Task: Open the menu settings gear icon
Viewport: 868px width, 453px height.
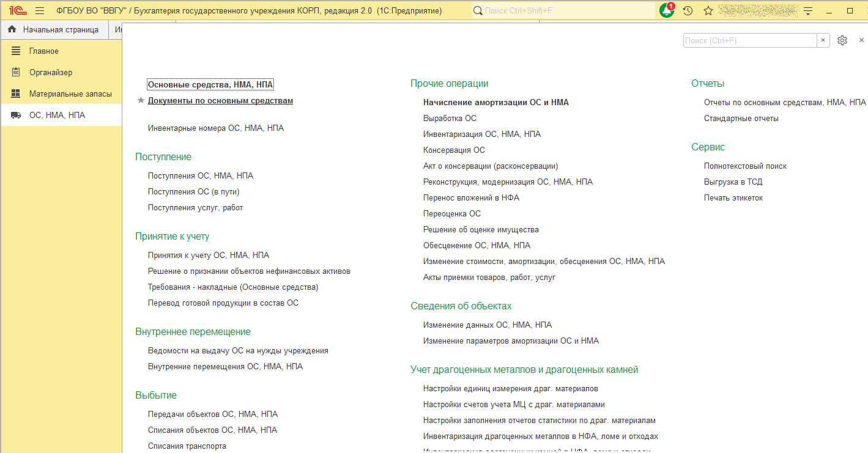Action: tap(842, 40)
